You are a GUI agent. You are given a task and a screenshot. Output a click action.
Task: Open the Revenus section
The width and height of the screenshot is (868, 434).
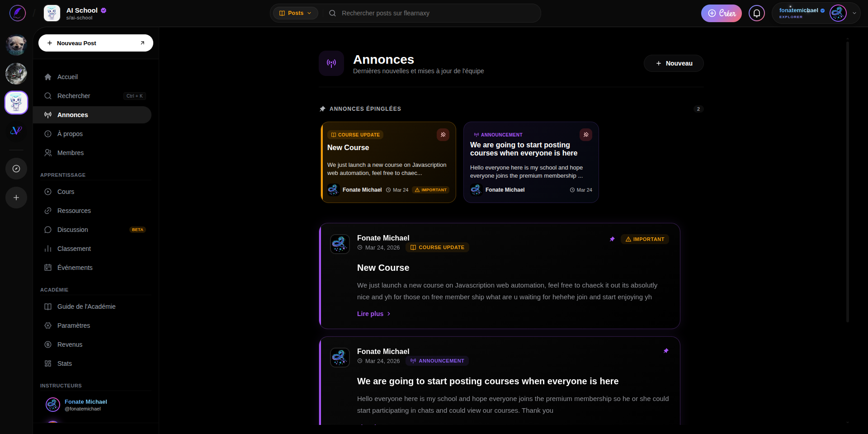[x=69, y=344]
